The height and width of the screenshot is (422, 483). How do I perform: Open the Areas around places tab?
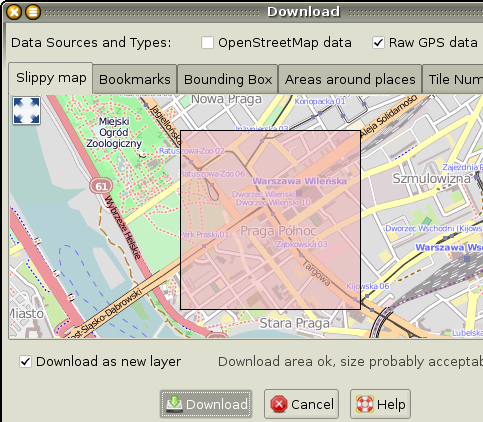tap(350, 79)
